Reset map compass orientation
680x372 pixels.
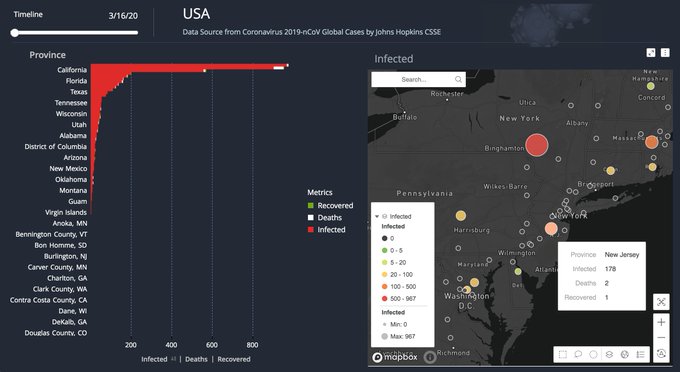pos(661,353)
